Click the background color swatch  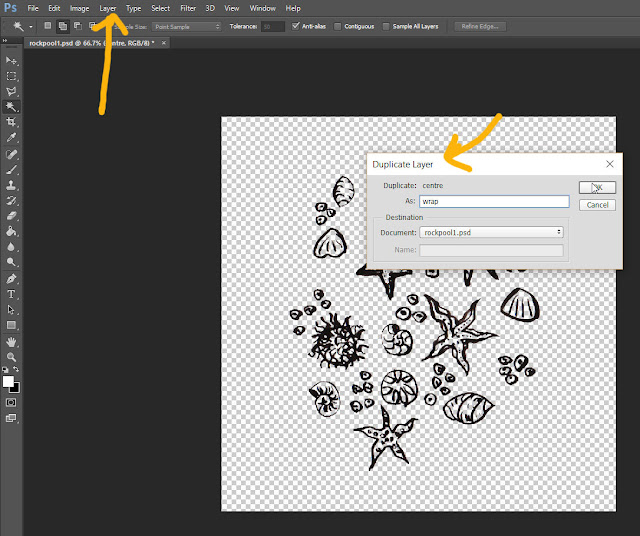(x=16, y=389)
